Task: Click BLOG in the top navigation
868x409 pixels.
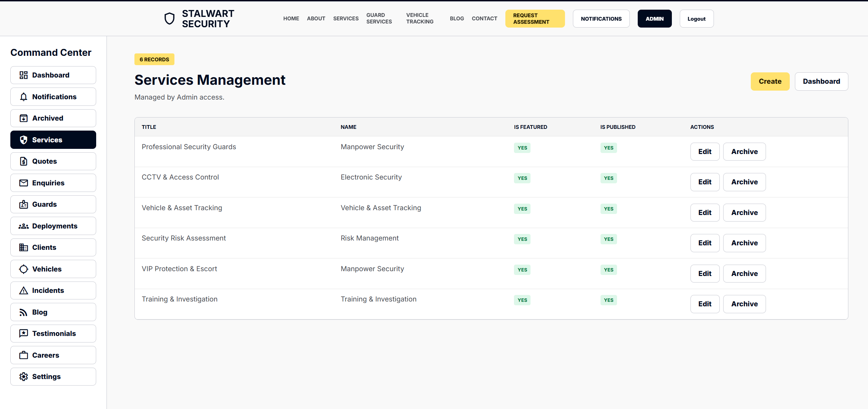Action: 457,19
